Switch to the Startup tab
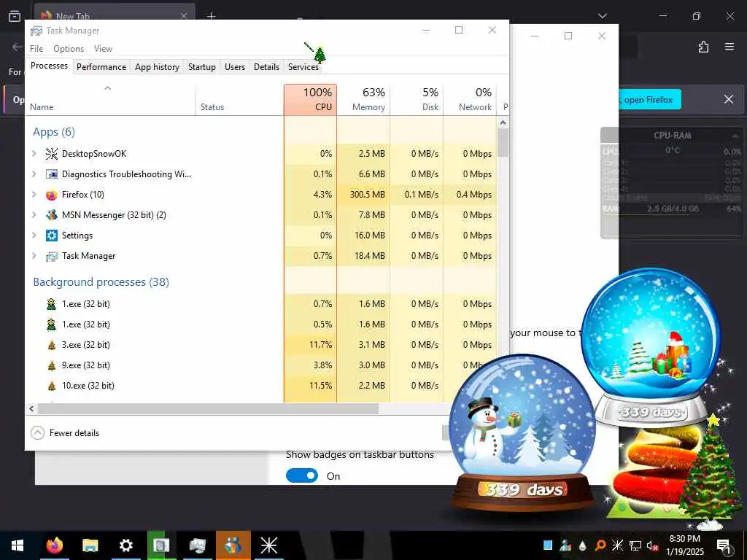Screen dimensions: 747x560 point(202,66)
